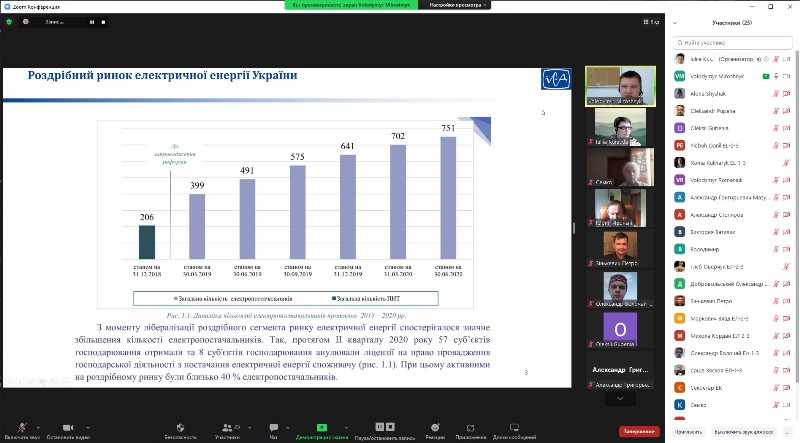Viewport: 800px width, 443px height.
Task: Click VR avatar in participants list
Action: [x=680, y=180]
